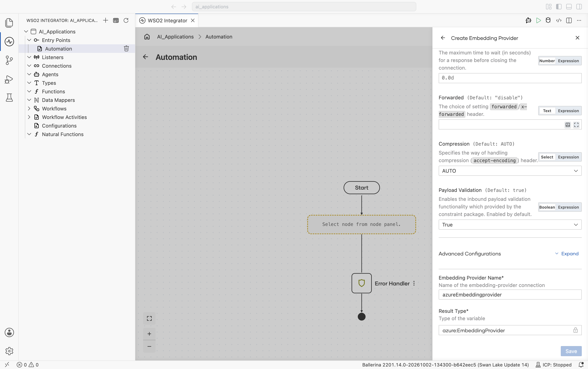588x369 pixels.
Task: Click the request timeout 0.0d field
Action: 510,78
